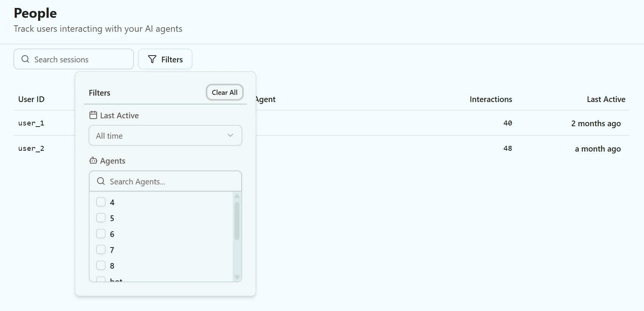Click the agents list scroll up arrow
This screenshot has width=644, height=311.
tap(237, 196)
